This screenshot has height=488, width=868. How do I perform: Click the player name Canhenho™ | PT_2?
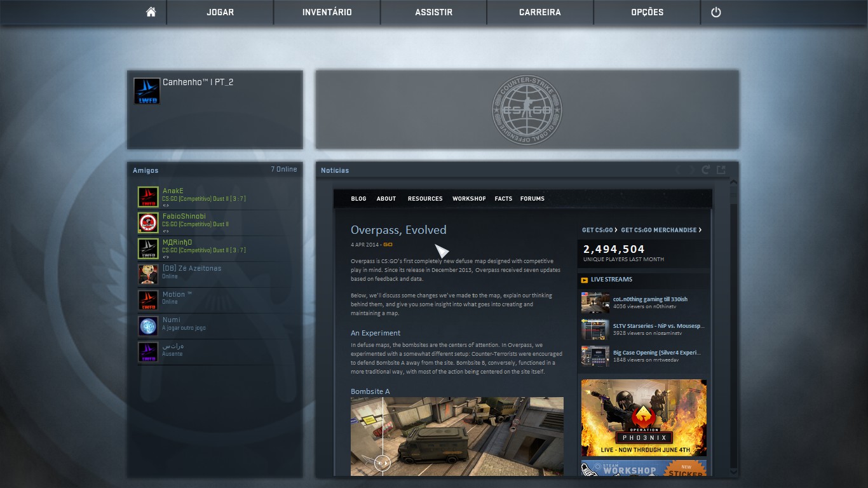[198, 82]
